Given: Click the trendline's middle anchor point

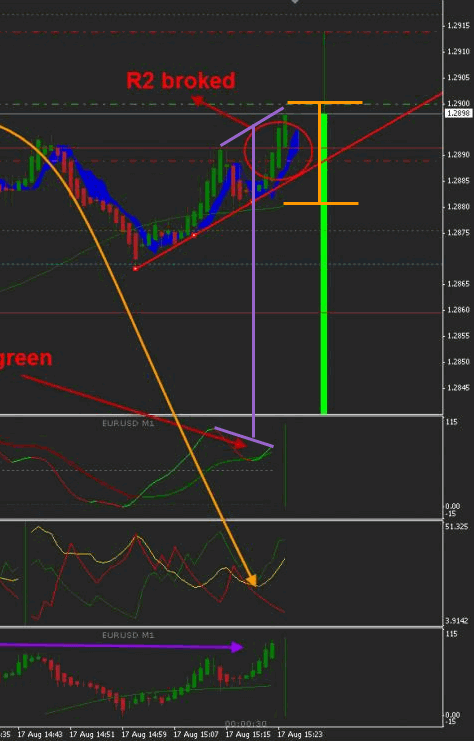Looking at the screenshot, I should coord(194,235).
